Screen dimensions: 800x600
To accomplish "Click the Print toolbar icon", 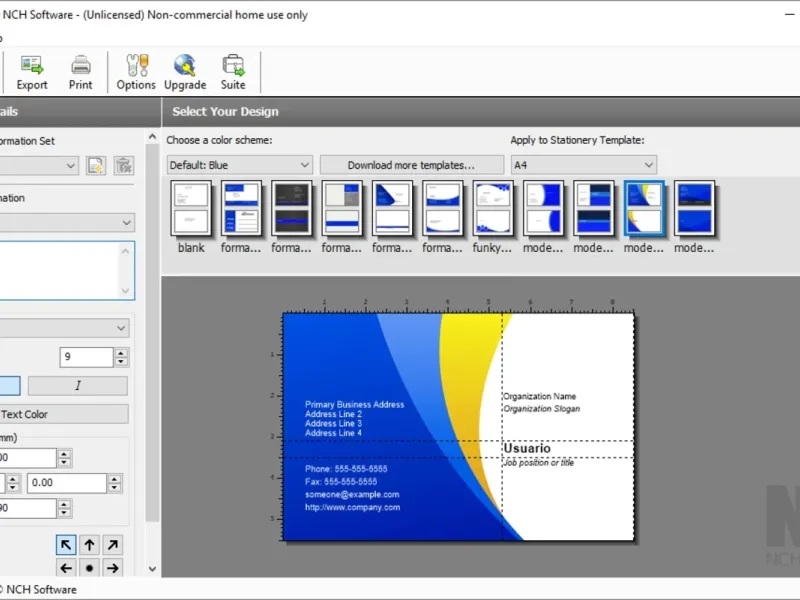I will point(81,72).
